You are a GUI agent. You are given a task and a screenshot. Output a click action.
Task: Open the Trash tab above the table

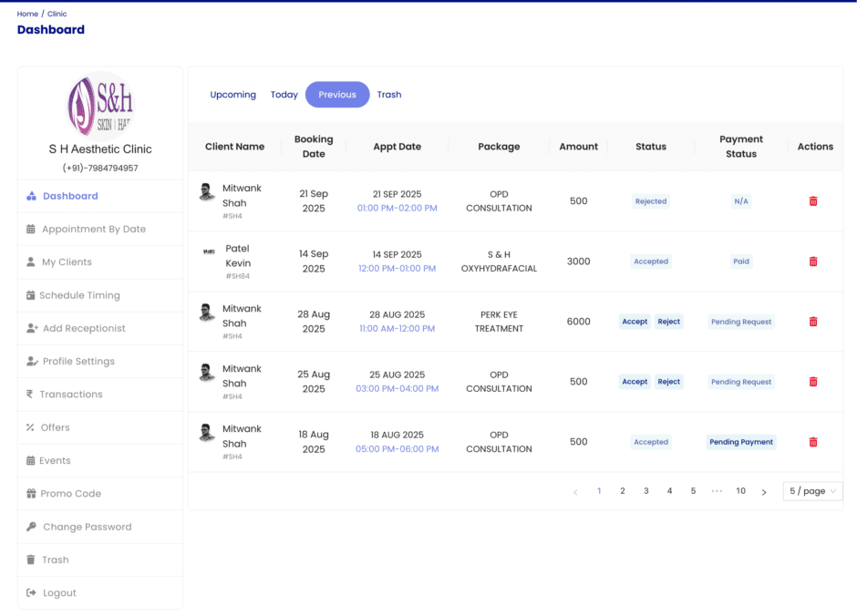389,94
